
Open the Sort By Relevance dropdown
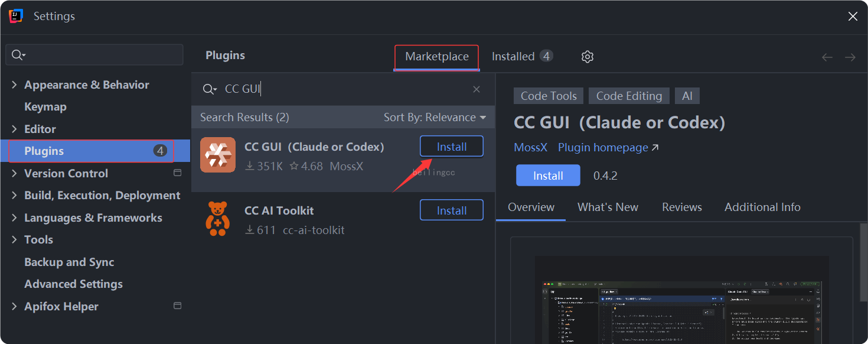435,117
